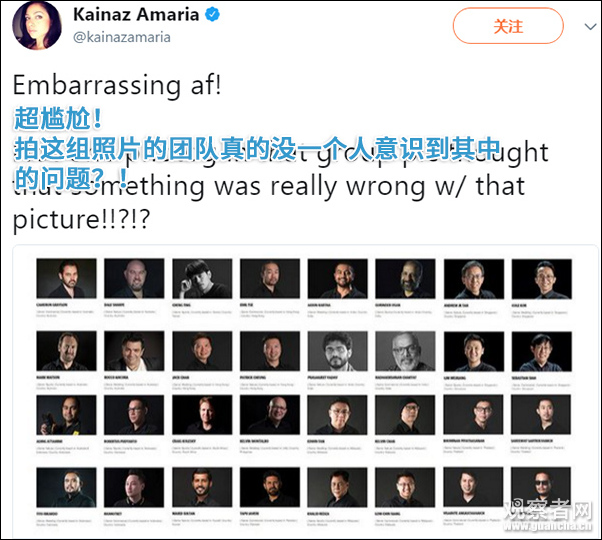The height and width of the screenshot is (540, 602).
Task: Click the www.guancha.cn watermark URL
Action: 548,526
